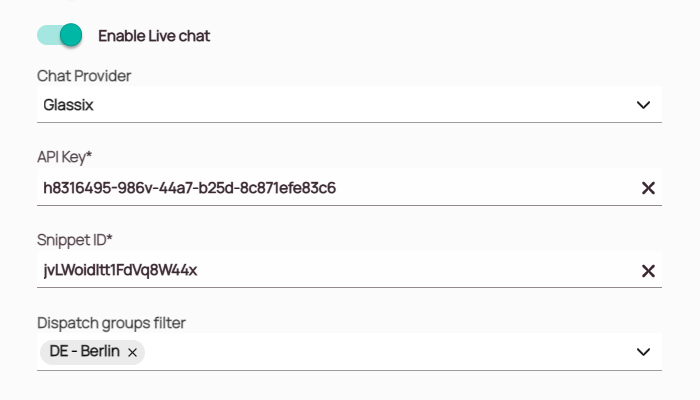Click the Enable Live chat label text
700x400 pixels.
[154, 36]
